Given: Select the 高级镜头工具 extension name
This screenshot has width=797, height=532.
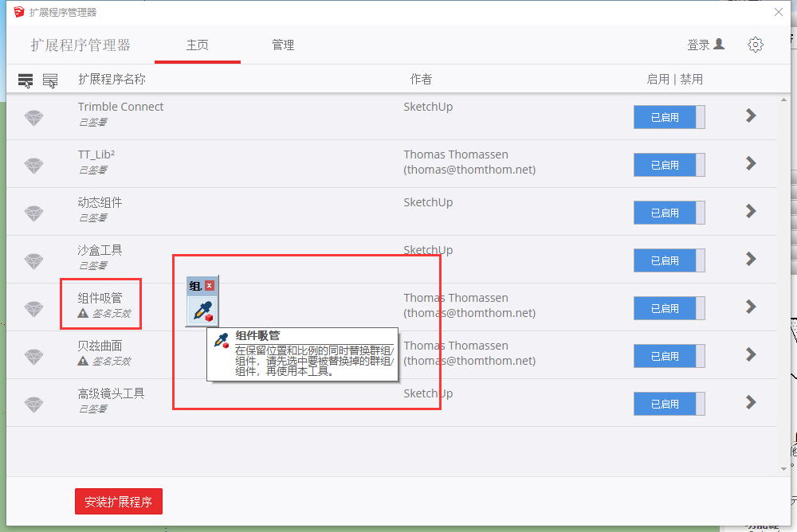Looking at the screenshot, I should point(111,393).
